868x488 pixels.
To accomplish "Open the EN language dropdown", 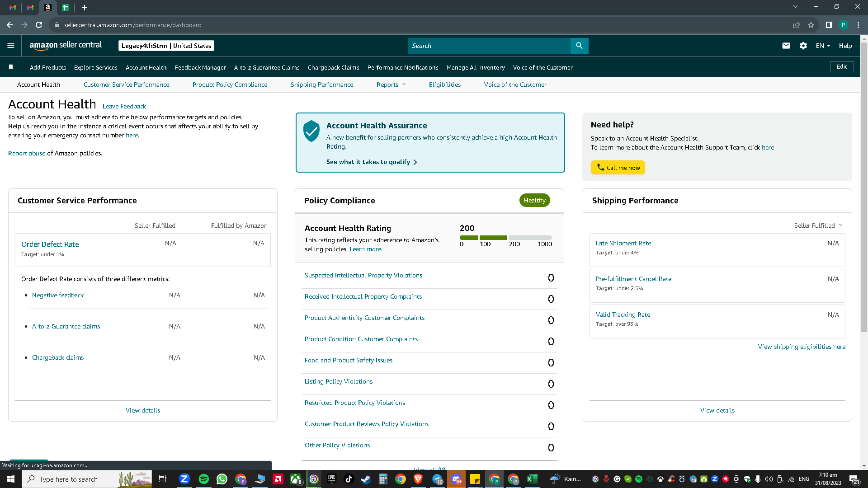I will [823, 46].
